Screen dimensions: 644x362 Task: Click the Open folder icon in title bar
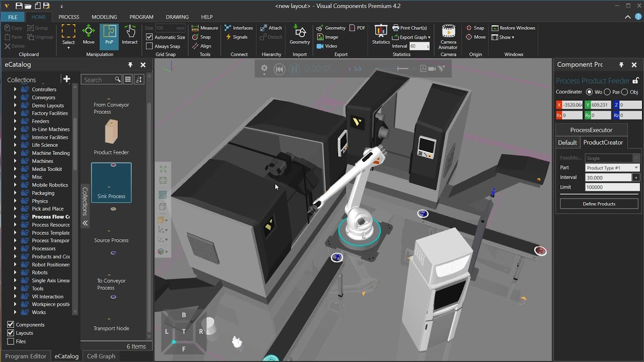[28, 6]
